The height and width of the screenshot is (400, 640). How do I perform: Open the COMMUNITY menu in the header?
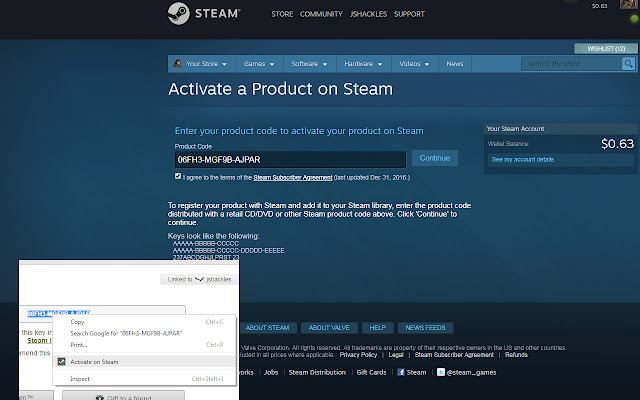pyautogui.click(x=321, y=14)
